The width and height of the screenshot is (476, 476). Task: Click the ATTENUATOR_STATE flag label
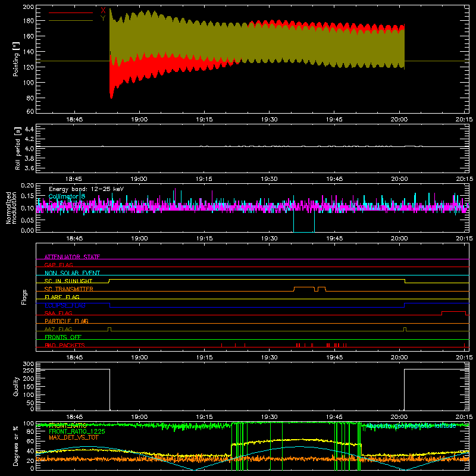(72, 257)
